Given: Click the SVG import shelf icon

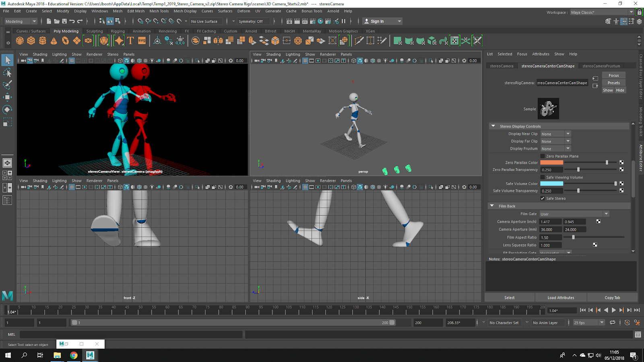Looking at the screenshot, I should (142, 41).
